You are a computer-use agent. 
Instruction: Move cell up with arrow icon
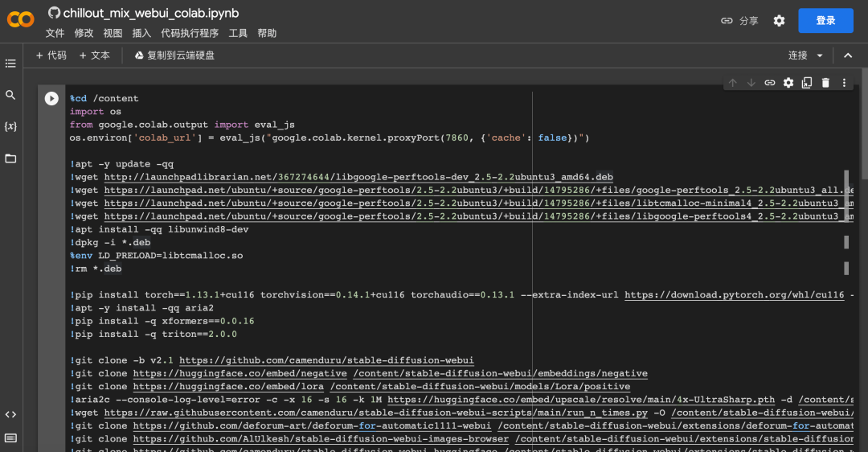pos(733,83)
